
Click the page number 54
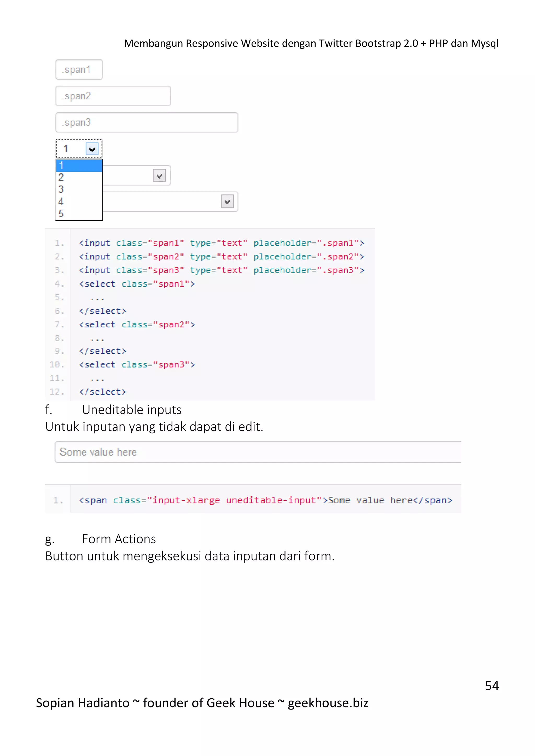click(x=492, y=686)
